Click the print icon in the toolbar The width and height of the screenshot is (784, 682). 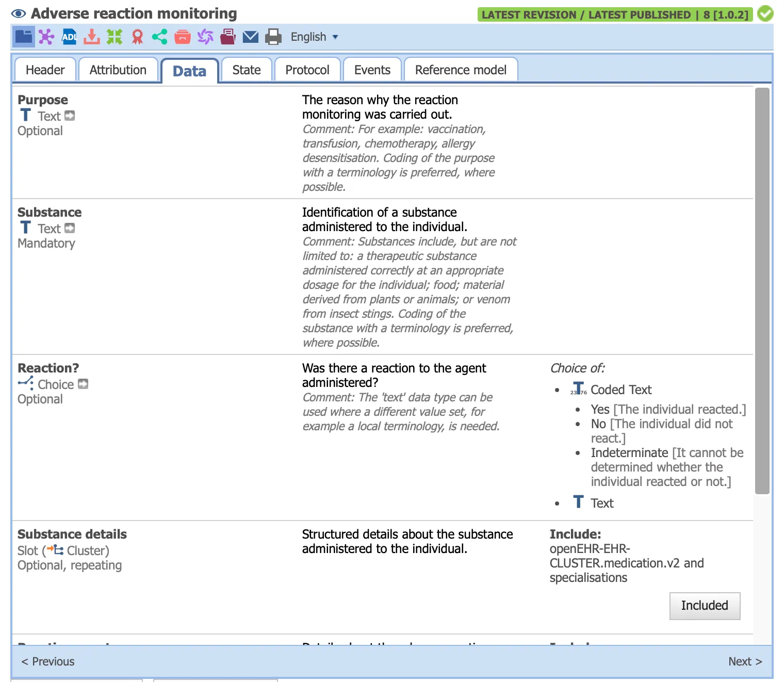point(273,37)
